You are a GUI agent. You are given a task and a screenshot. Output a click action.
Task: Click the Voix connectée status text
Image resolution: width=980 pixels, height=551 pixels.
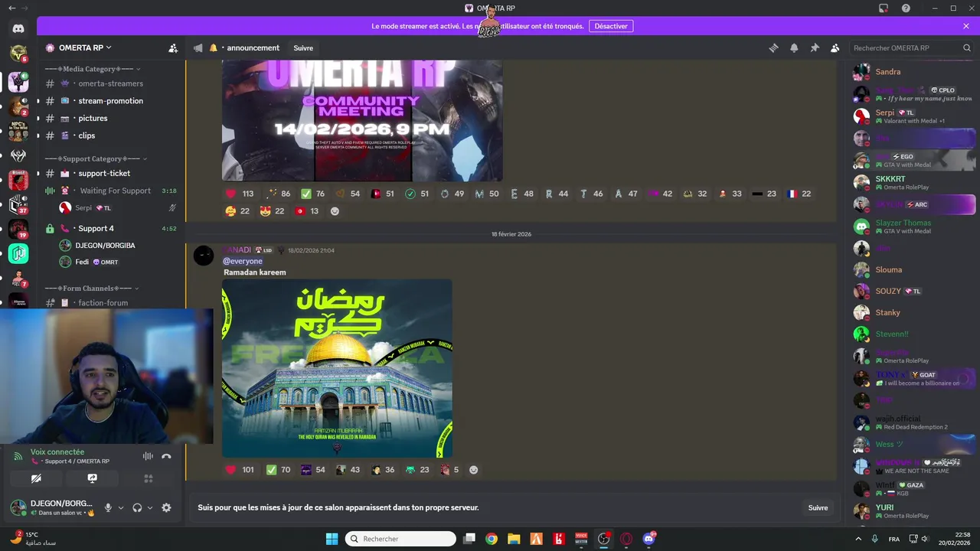(x=57, y=452)
